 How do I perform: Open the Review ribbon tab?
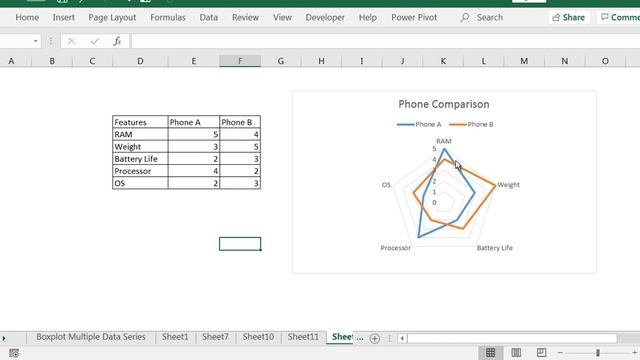[x=245, y=18]
